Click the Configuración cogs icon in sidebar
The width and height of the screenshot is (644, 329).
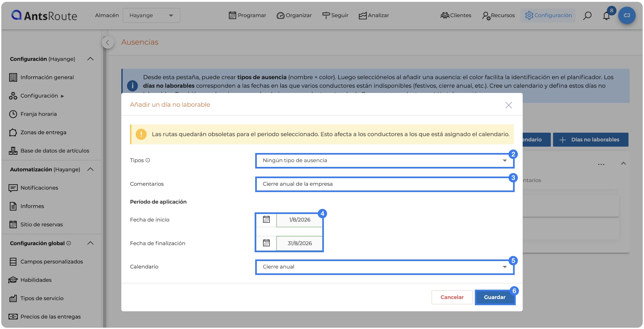(13, 96)
